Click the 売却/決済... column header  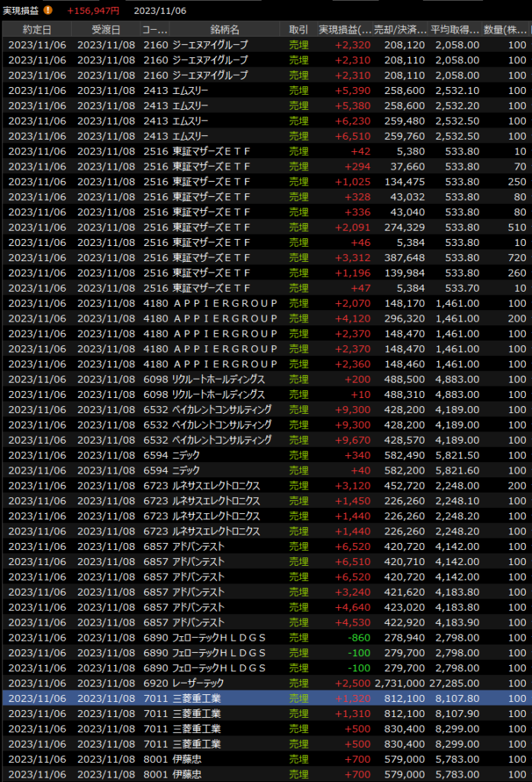pyautogui.click(x=401, y=30)
